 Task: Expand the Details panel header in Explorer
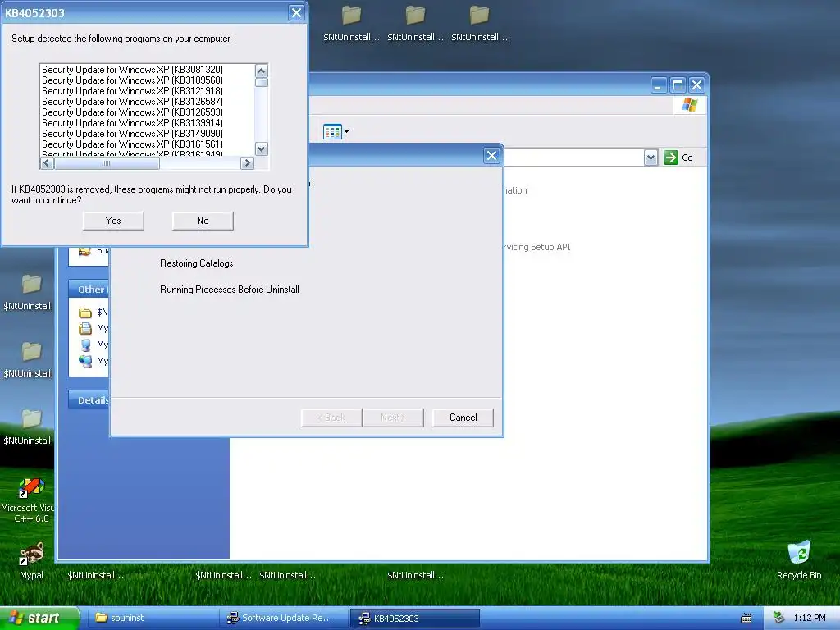point(89,400)
